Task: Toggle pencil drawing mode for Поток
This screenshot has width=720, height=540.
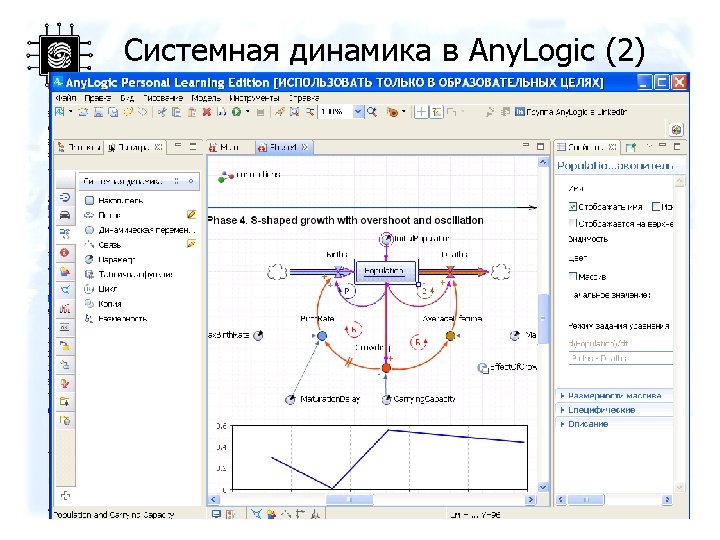Action: (191, 214)
